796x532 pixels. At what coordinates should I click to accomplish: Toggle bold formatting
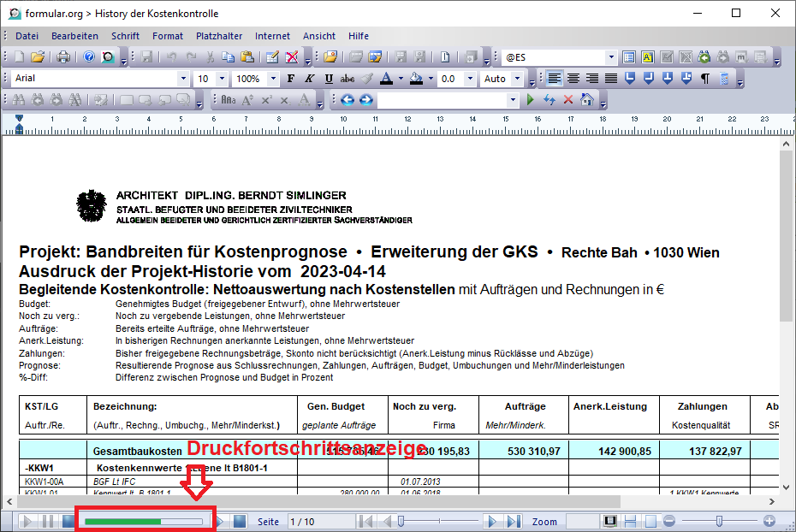point(291,79)
